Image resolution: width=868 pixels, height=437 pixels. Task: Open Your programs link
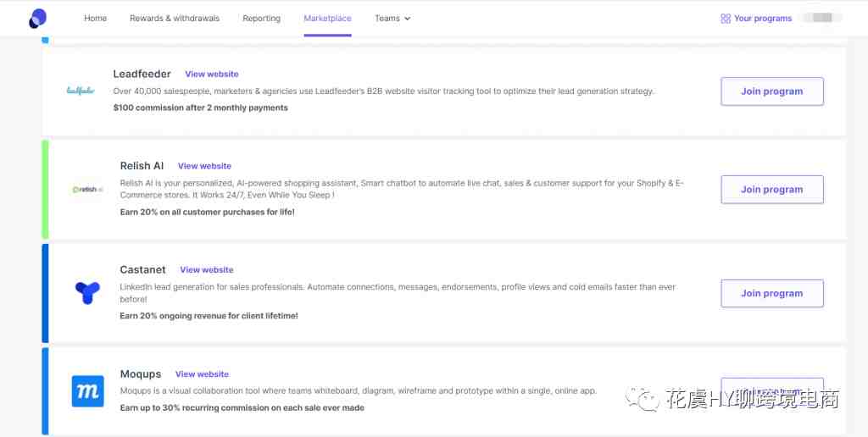[763, 19]
